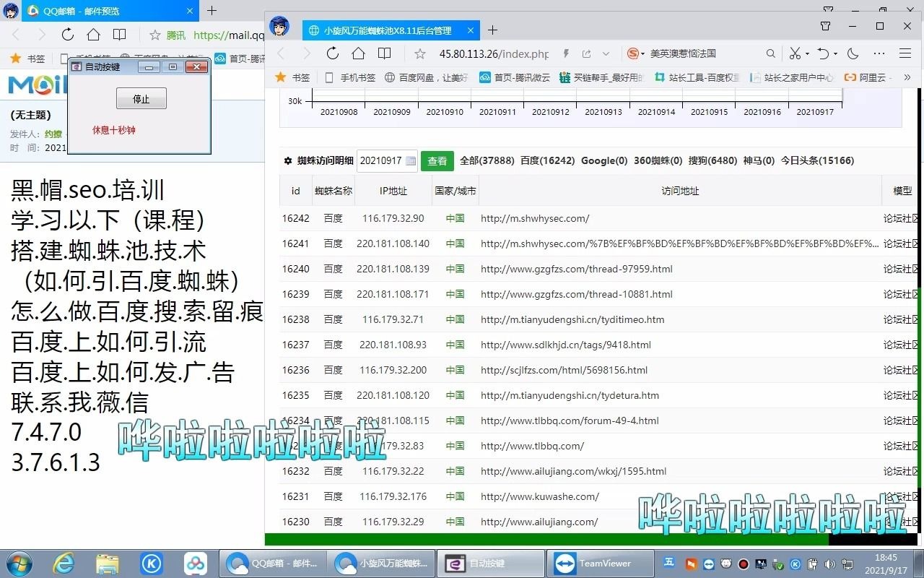Reload the spider pool admin page
The width and height of the screenshot is (924, 578).
click(x=333, y=53)
